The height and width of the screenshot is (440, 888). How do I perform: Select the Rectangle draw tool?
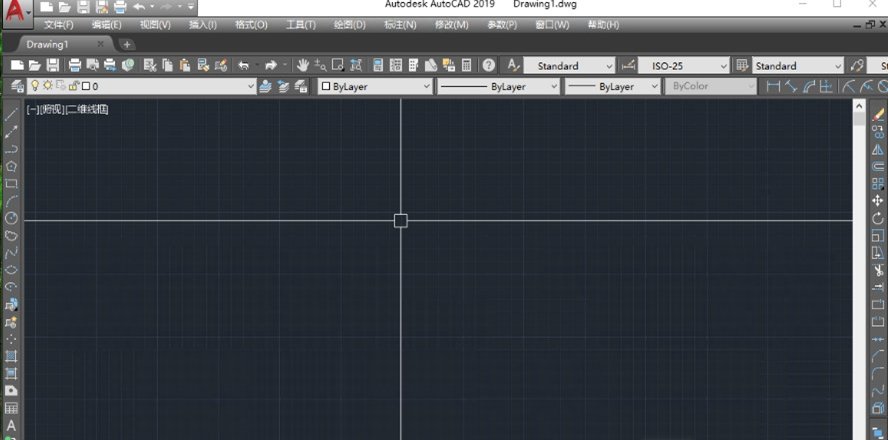pyautogui.click(x=11, y=183)
